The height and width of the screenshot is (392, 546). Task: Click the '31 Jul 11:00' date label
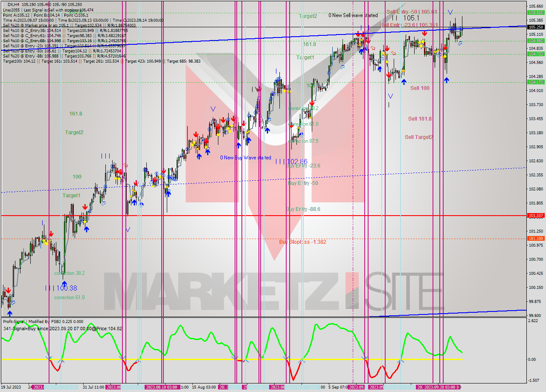pos(93,387)
